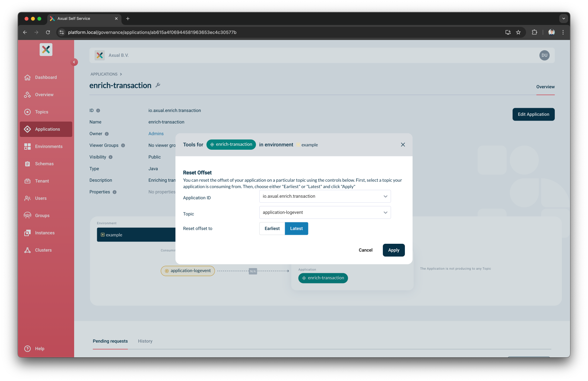Go to Instances page
This screenshot has width=588, height=381.
(x=46, y=233)
